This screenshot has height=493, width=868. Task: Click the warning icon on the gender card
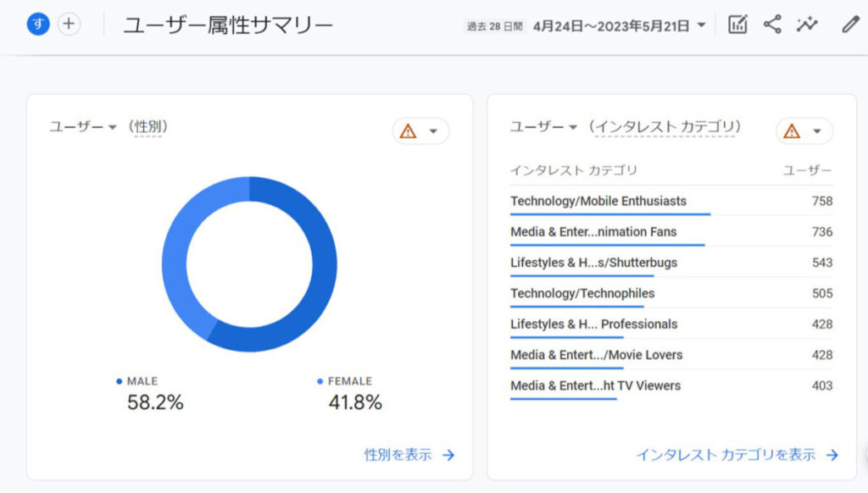[409, 130]
